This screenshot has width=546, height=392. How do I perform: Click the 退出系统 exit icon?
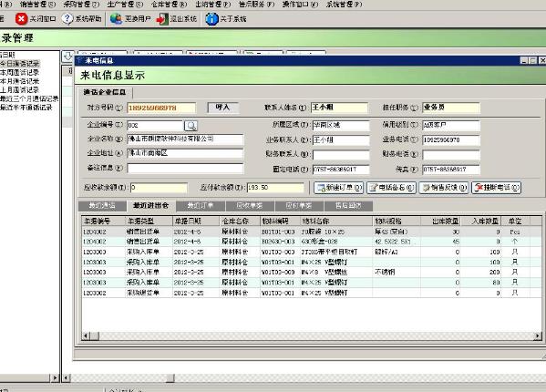pos(162,19)
